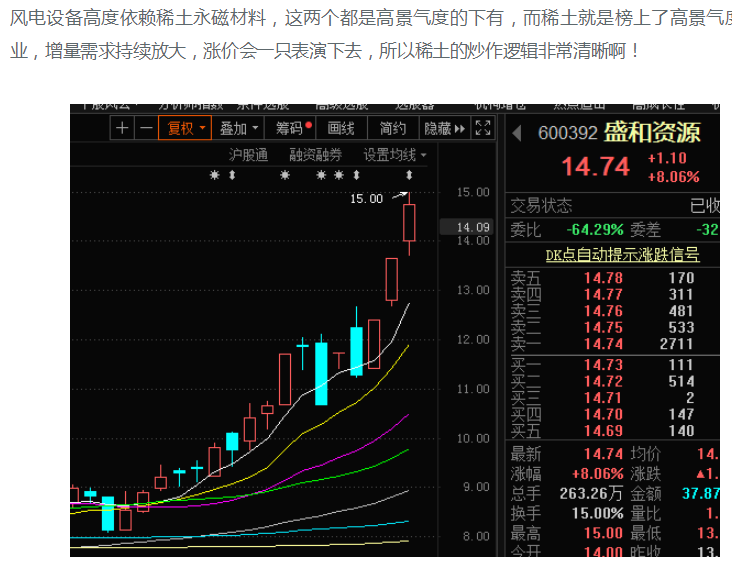This screenshot has height=573, width=732.
Task: Click the stock name 盛和资源
Action: (x=652, y=133)
